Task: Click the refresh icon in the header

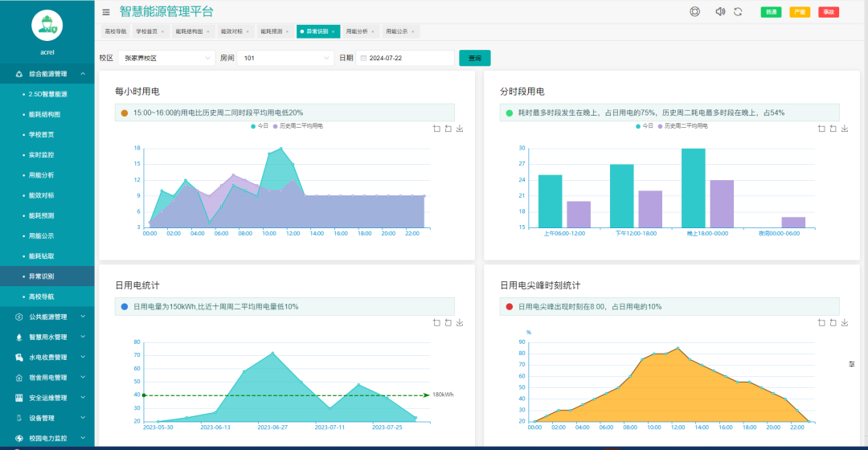Action: pos(738,11)
